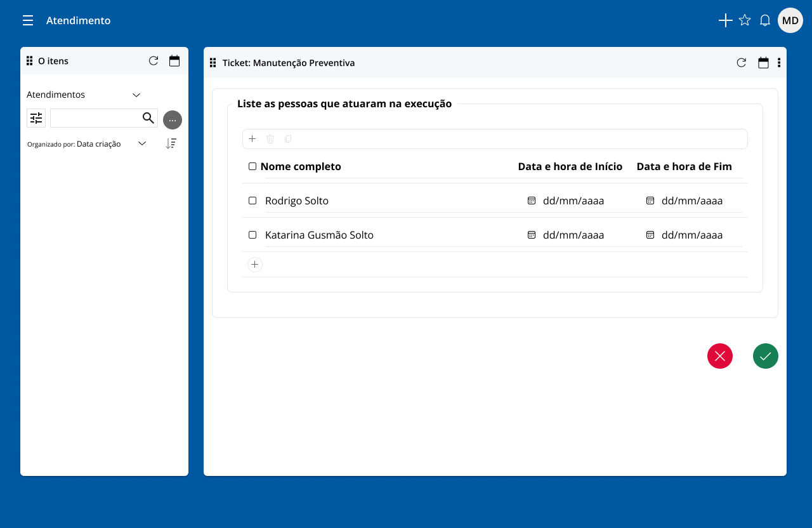Click the green confirm button
This screenshot has height=528, width=812.
tap(766, 356)
